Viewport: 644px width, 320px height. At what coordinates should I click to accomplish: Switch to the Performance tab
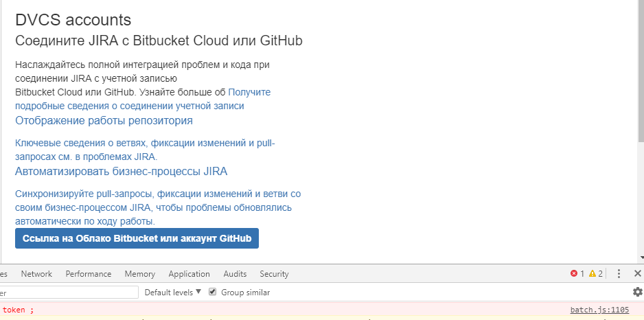click(89, 273)
